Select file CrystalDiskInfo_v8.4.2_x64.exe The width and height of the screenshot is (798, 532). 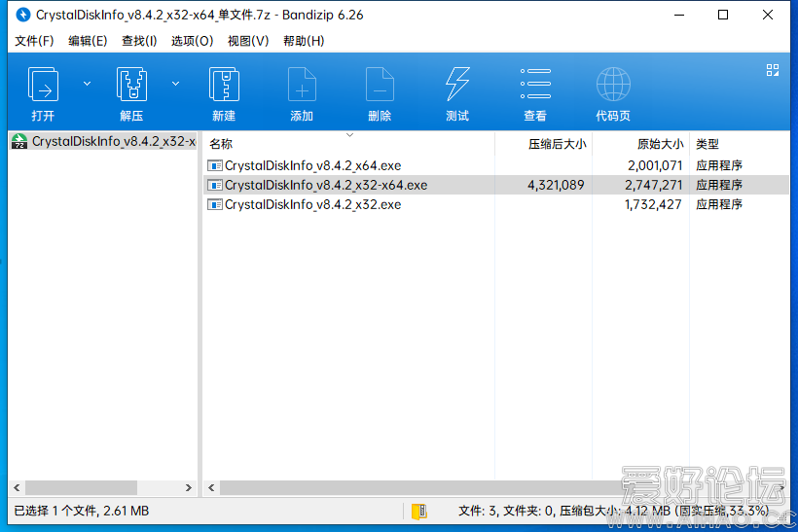[312, 165]
